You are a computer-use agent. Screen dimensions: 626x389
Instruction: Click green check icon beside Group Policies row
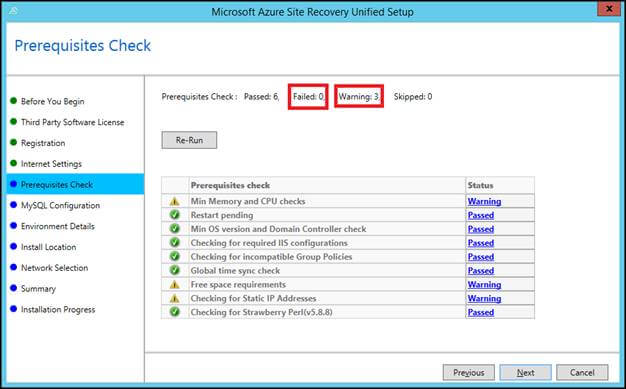(174, 256)
